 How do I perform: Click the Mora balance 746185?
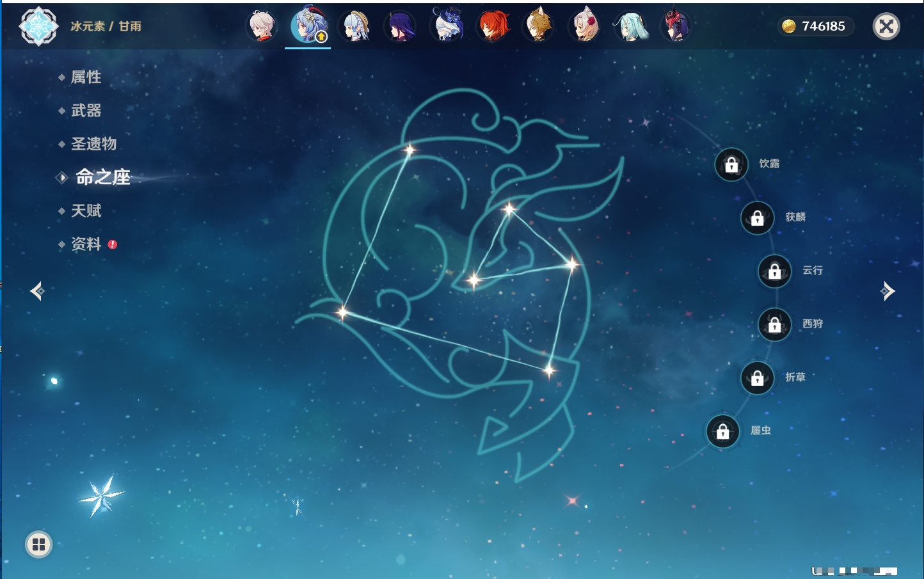824,26
